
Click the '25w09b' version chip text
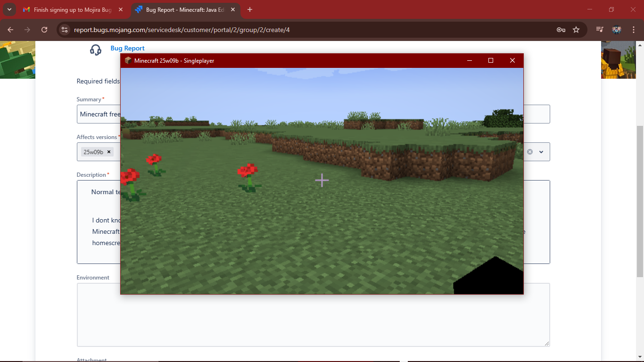(93, 152)
